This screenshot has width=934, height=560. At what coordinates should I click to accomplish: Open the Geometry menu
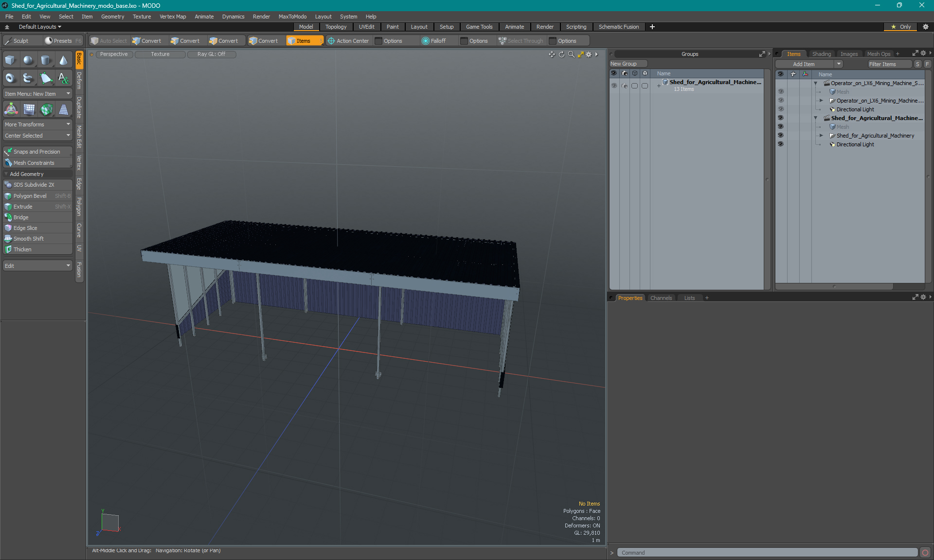tap(112, 17)
